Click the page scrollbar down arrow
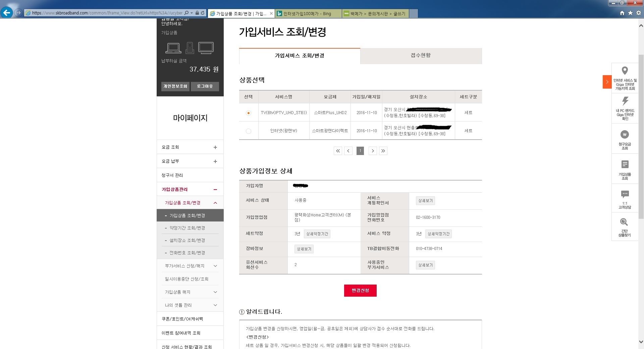 (641, 342)
